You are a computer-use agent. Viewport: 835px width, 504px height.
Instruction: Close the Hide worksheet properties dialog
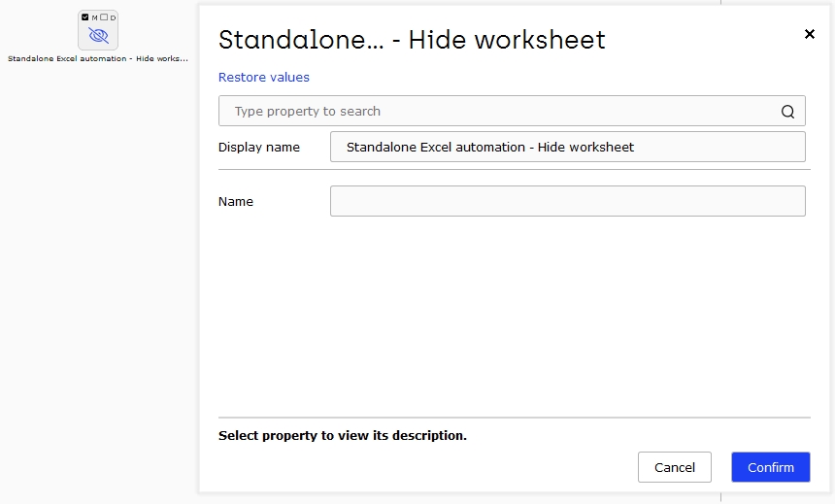[810, 34]
